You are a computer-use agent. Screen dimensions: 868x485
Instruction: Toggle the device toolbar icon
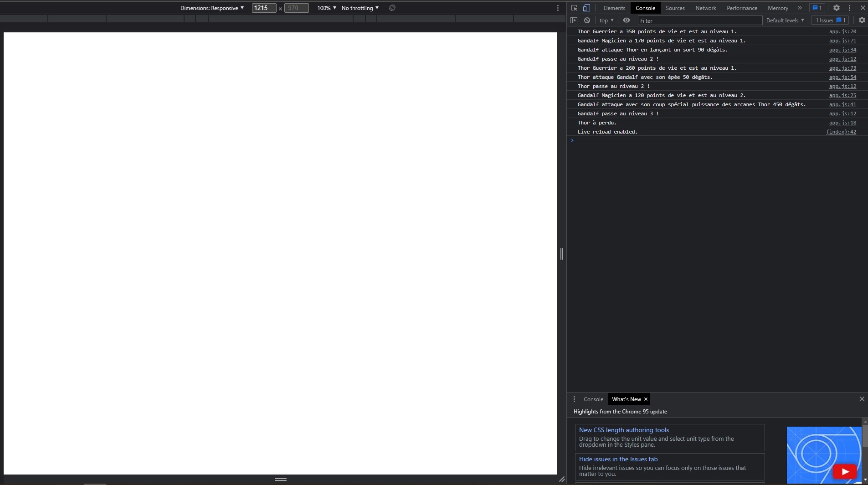tap(587, 8)
